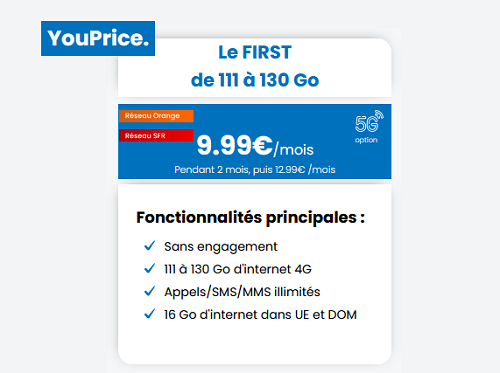This screenshot has width=500, height=373.
Task: Click Fonctionnalités principales heading
Action: pyautogui.click(x=250, y=218)
